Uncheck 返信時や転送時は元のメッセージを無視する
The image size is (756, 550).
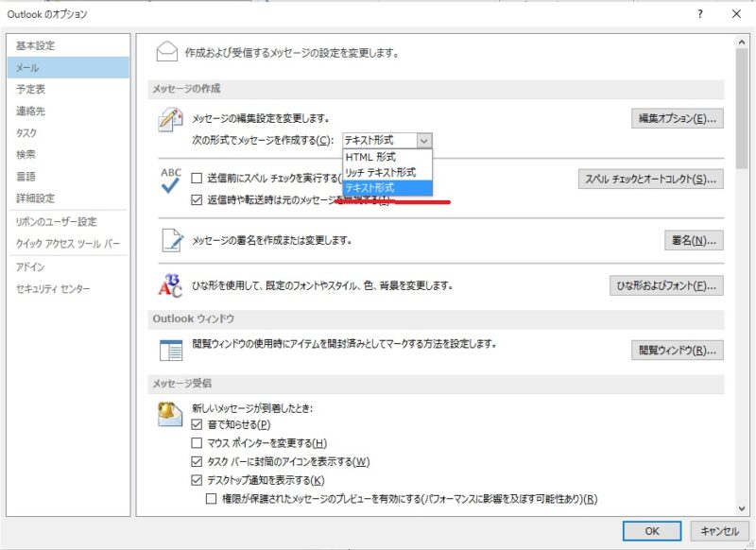click(x=197, y=199)
